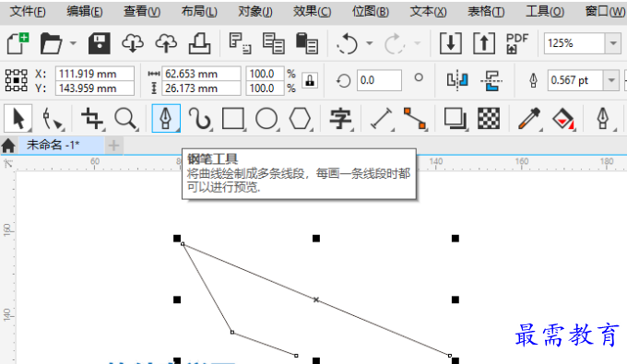Image resolution: width=627 pixels, height=364 pixels.
Task: Click the cloud upload icon
Action: (x=166, y=43)
